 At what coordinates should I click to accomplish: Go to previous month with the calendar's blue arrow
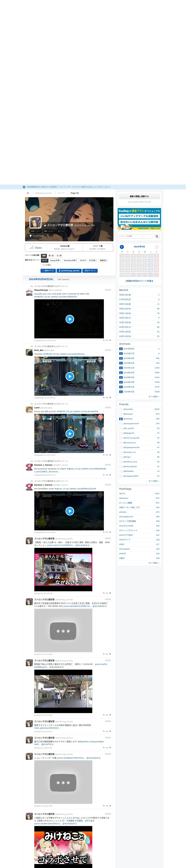(122, 247)
